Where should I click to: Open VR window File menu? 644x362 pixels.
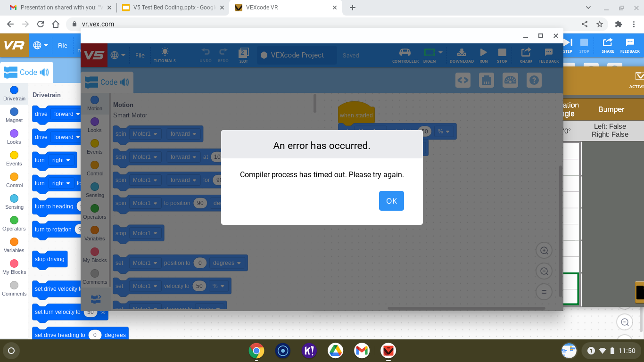coord(63,46)
